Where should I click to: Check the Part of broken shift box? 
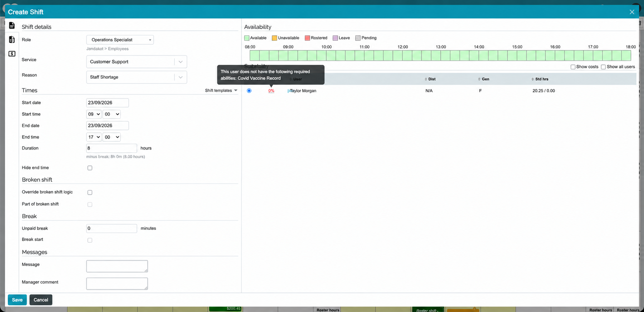pos(90,204)
